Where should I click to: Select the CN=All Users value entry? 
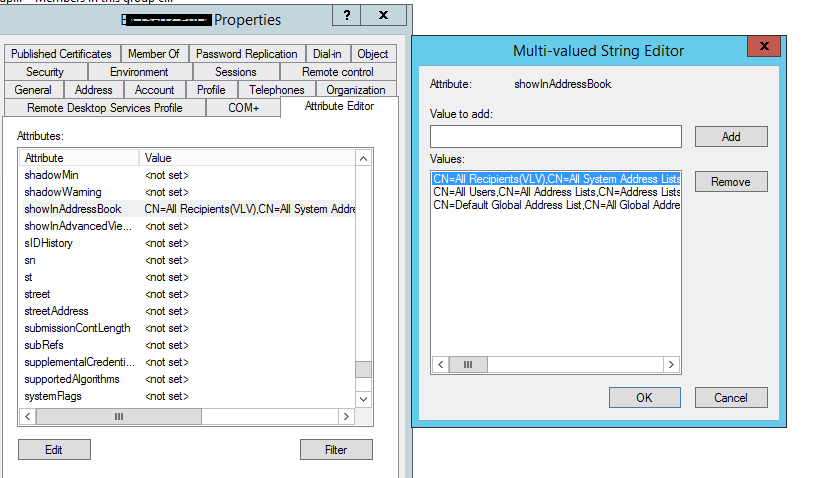point(556,192)
